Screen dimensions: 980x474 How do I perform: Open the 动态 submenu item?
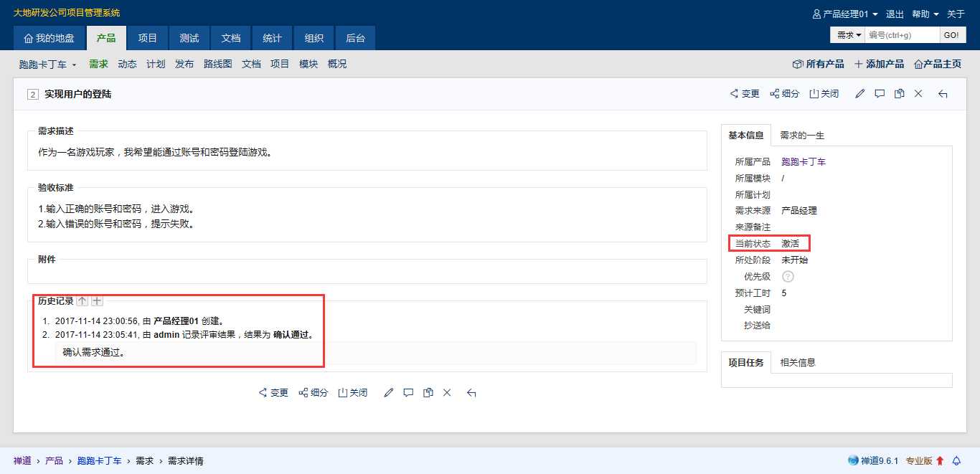(127, 64)
